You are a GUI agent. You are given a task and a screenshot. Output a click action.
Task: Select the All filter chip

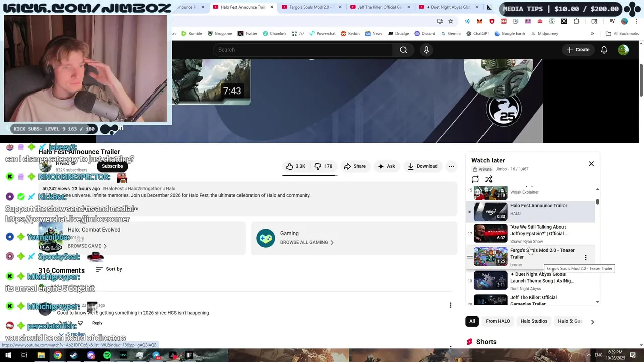coord(472,321)
